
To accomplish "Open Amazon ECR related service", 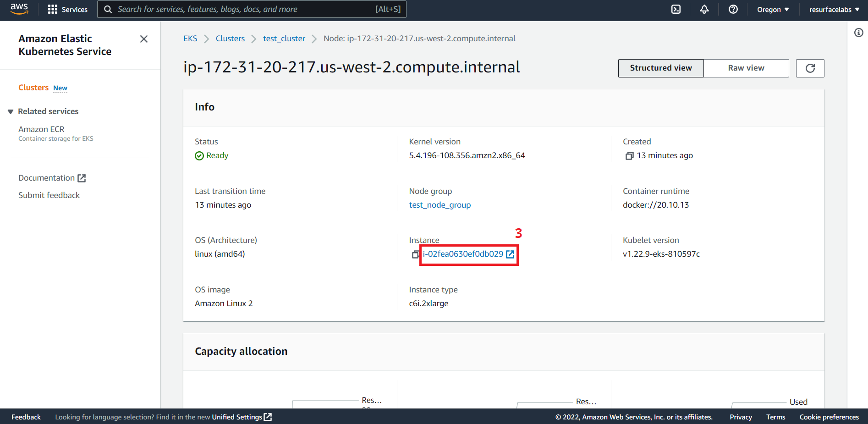I will pyautogui.click(x=41, y=129).
